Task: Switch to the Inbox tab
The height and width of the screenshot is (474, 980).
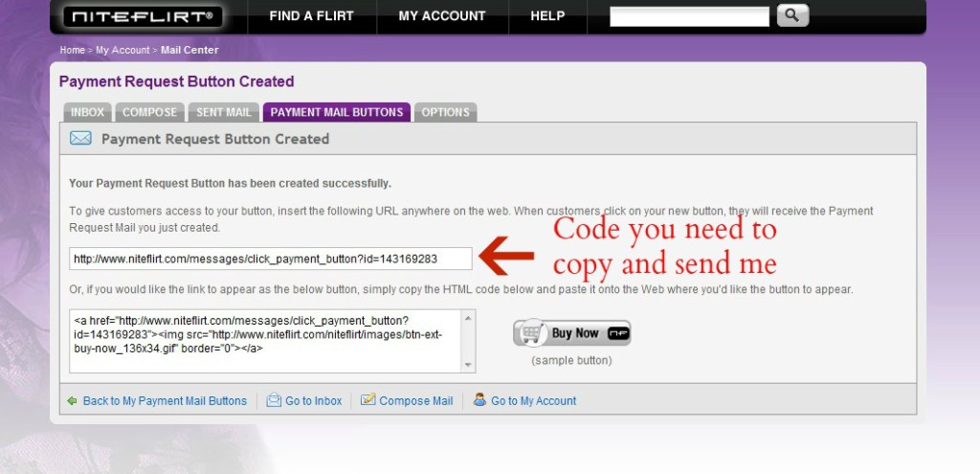Action: 87,113
